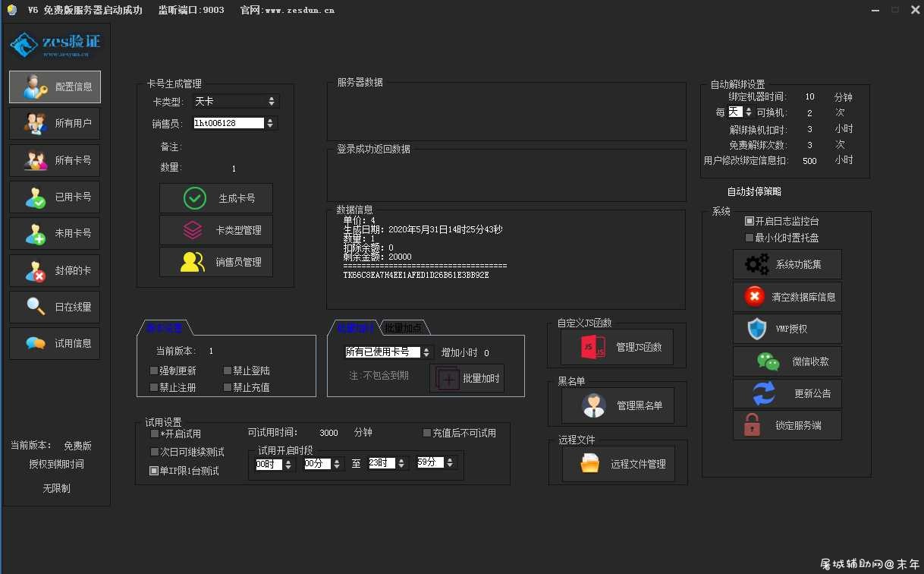Image resolution: width=924 pixels, height=574 pixels.
Task: Click the green check 生成卡号 button
Action: (216, 198)
